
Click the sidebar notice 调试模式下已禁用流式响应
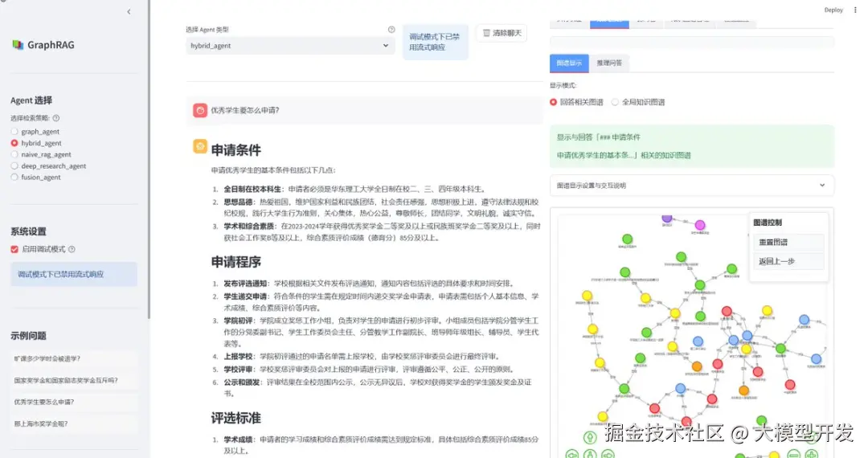[74, 274]
